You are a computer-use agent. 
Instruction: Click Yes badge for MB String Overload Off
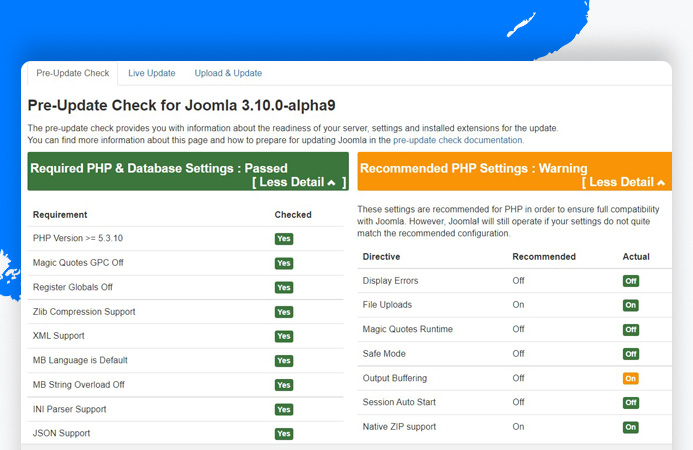284,385
